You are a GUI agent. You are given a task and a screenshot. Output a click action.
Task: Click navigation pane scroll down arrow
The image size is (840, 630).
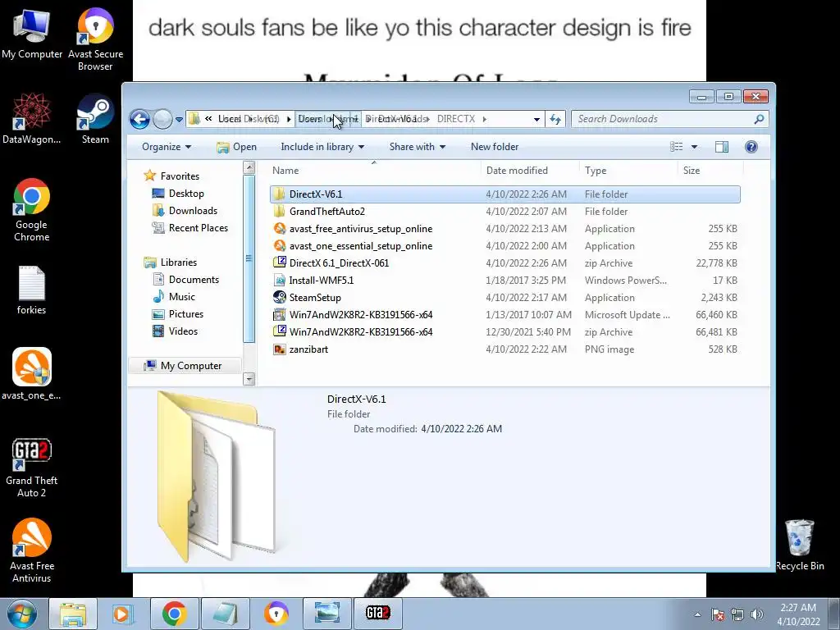249,379
